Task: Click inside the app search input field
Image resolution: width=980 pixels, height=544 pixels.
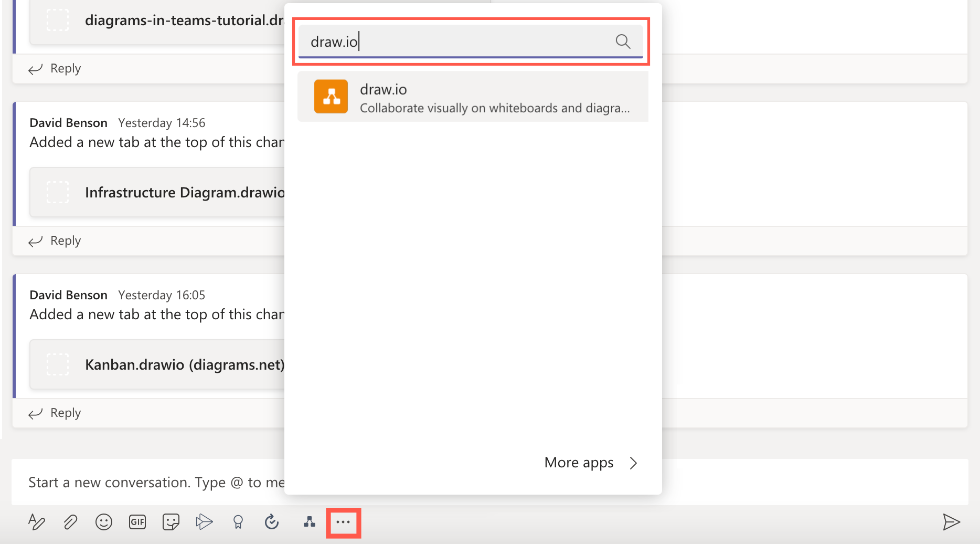Action: [462, 41]
